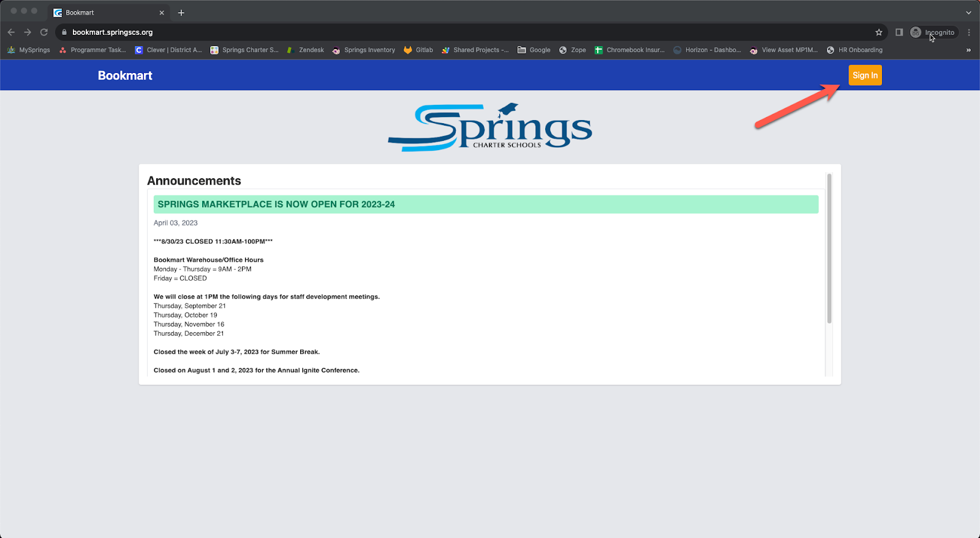
Task: Open the Springs Charter S... bookmark
Action: tap(244, 50)
